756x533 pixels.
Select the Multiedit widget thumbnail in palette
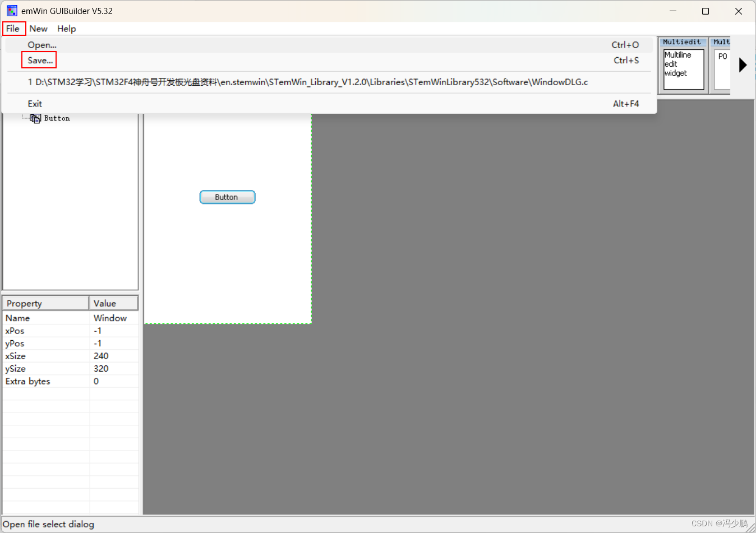click(x=683, y=67)
